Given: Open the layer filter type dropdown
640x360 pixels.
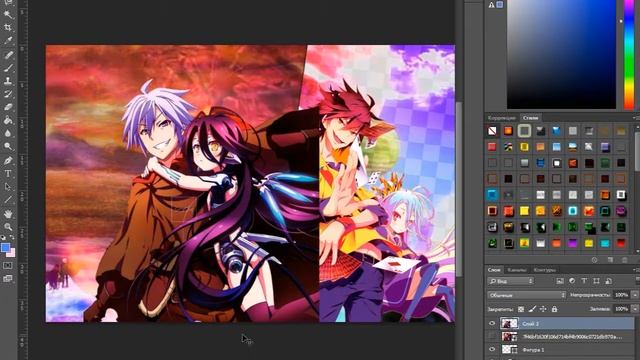Looking at the screenshot, I should 511,281.
